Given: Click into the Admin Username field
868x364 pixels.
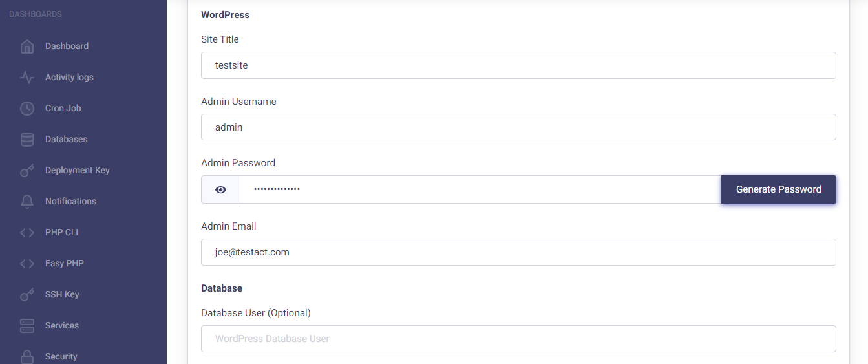Looking at the screenshot, I should [x=518, y=127].
